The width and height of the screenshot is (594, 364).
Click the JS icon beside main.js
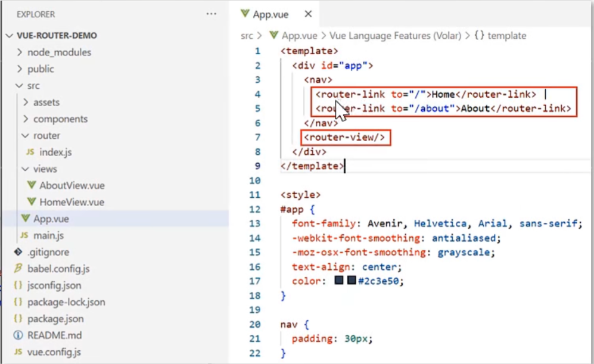[24, 235]
